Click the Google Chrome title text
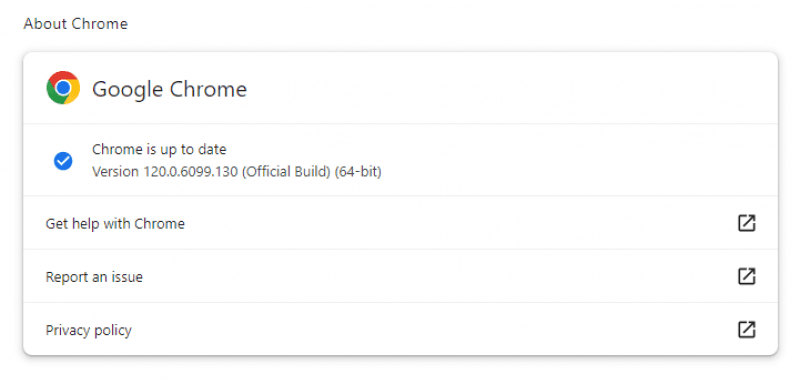This screenshot has height=384, width=800. pos(169,89)
